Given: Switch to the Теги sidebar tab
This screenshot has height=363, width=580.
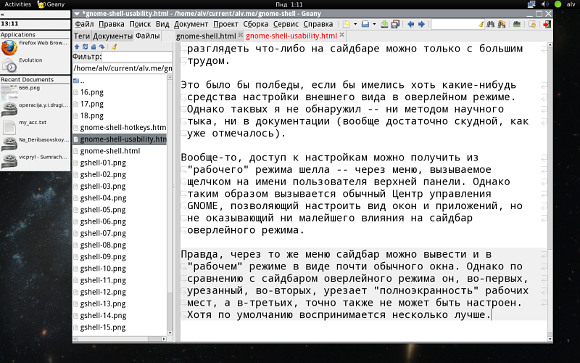Looking at the screenshot, I should pyautogui.click(x=82, y=36).
